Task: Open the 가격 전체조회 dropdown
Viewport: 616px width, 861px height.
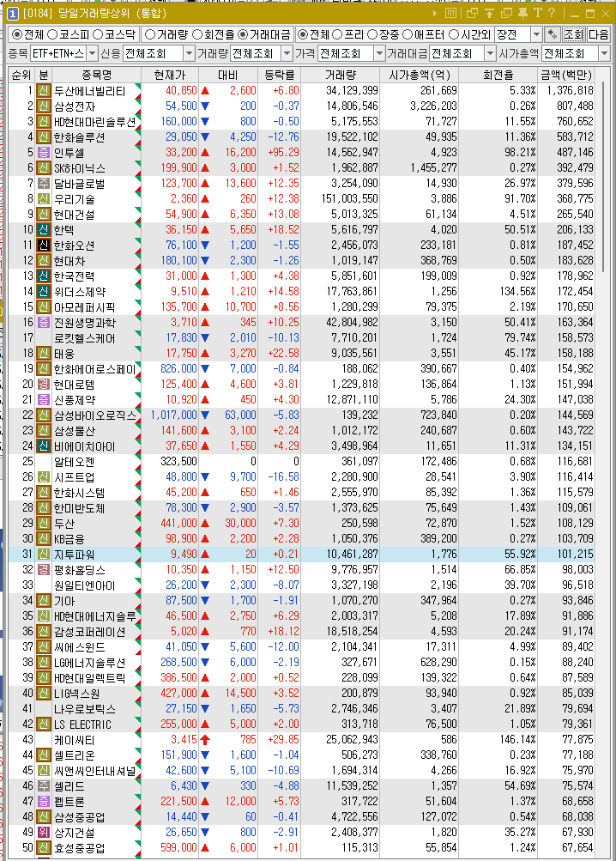Action: [x=379, y=53]
